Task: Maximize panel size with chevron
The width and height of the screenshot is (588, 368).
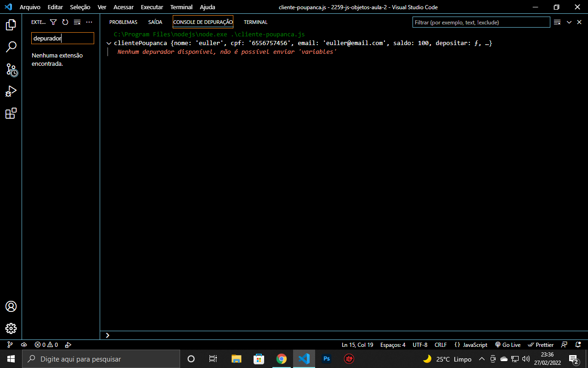Action: coord(569,22)
